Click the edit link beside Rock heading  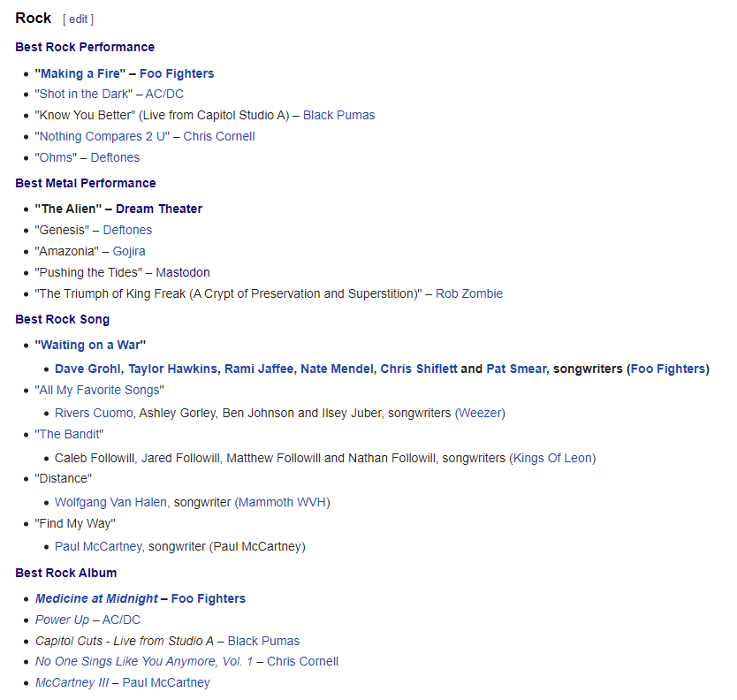point(78,19)
